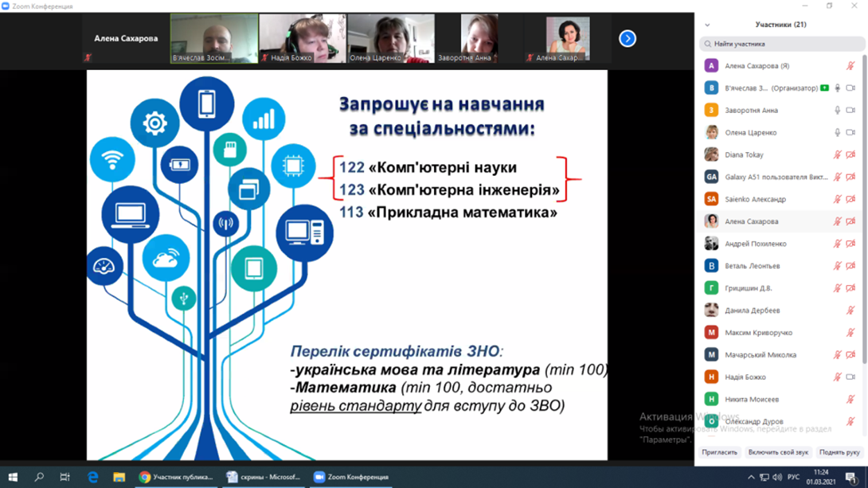Raise hand using Поднять руку button
868x488 pixels.
coord(839,452)
